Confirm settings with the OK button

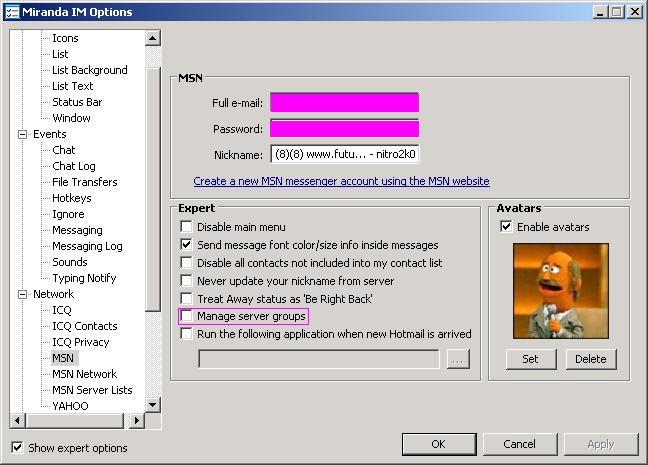pos(439,444)
